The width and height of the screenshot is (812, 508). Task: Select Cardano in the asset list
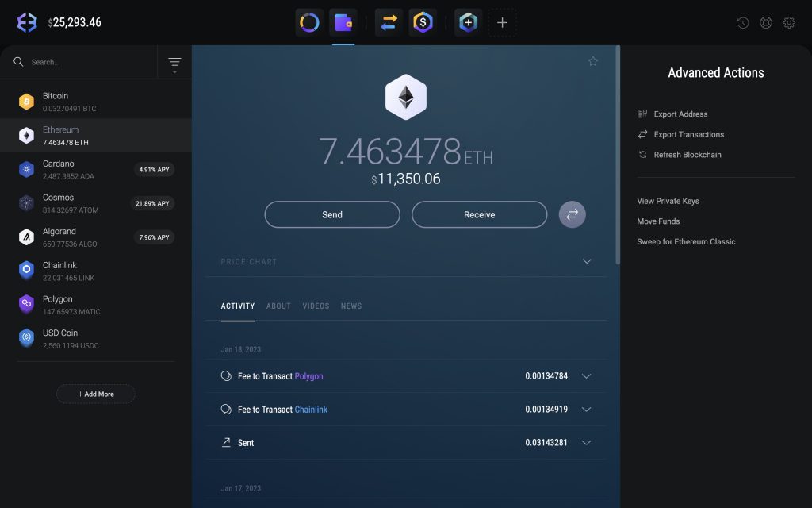coord(96,170)
